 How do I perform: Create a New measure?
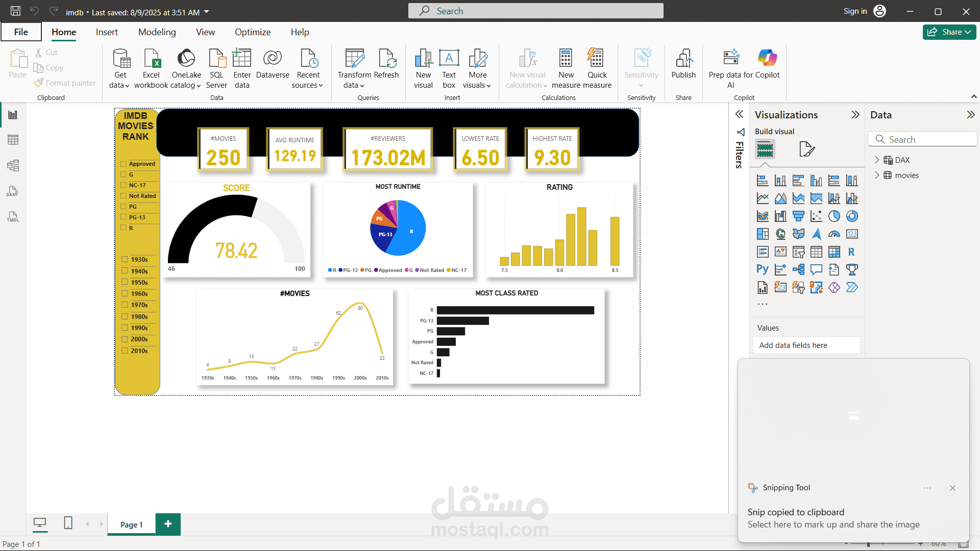(566, 68)
